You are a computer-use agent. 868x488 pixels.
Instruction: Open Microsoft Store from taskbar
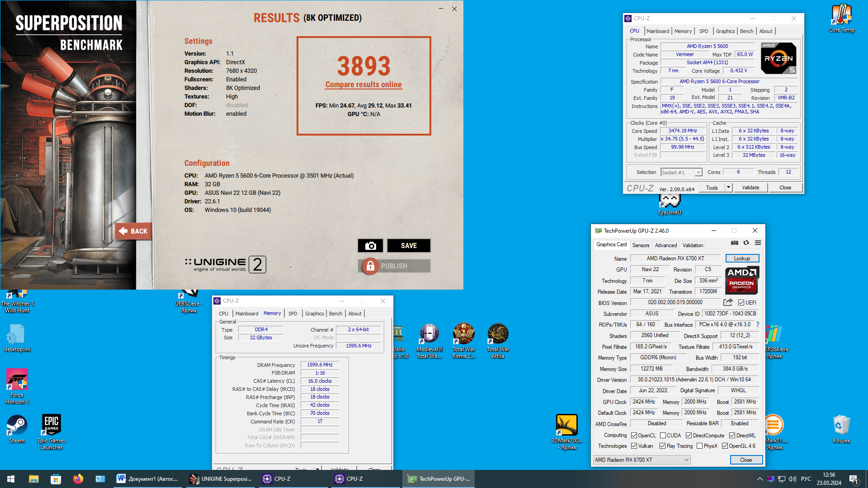click(56, 479)
